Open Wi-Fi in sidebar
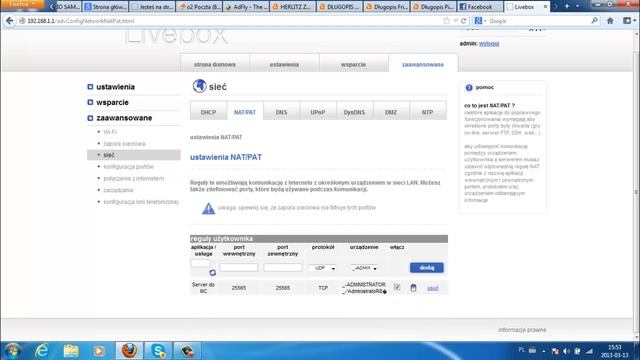Image resolution: width=640 pixels, height=360 pixels. 110,132
